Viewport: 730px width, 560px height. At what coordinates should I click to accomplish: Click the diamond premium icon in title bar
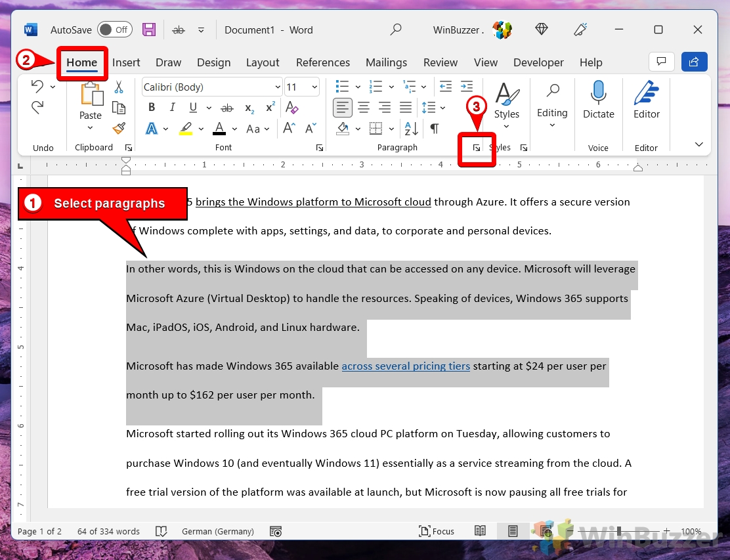(541, 30)
